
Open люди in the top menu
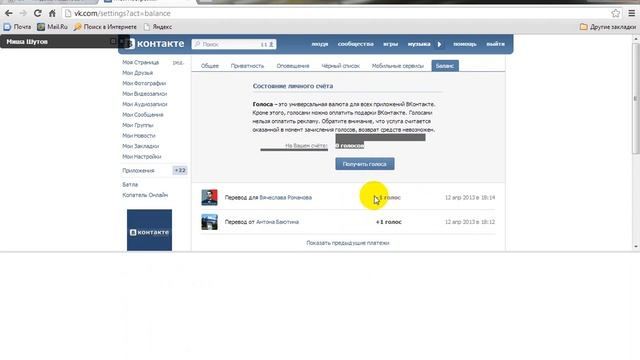pos(320,44)
